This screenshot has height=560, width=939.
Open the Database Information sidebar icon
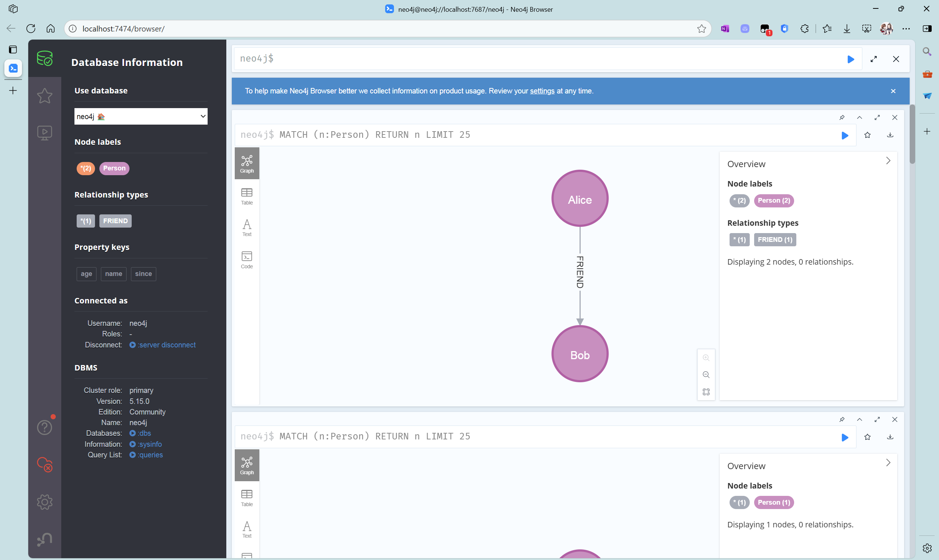(x=44, y=59)
